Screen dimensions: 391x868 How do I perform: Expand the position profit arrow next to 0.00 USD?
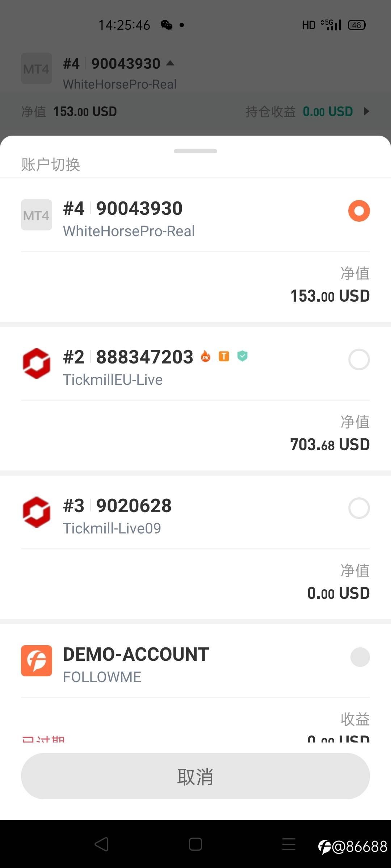(366, 111)
